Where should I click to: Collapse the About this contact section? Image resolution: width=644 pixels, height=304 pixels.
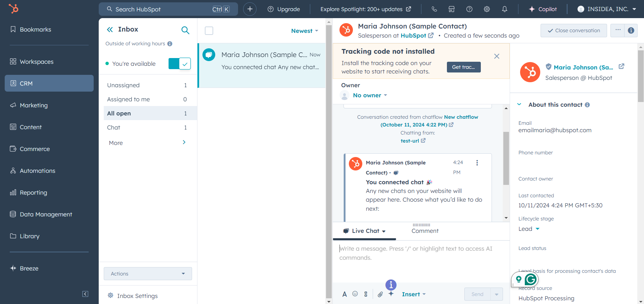519,104
